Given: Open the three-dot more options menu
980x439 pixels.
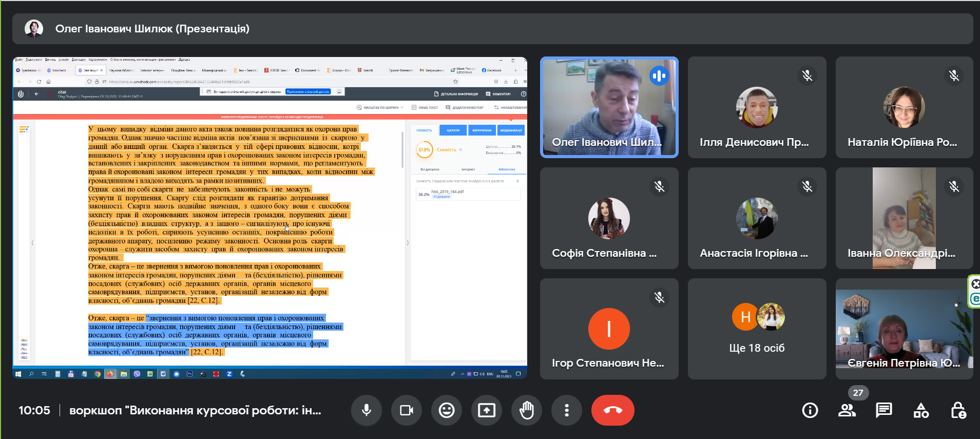Looking at the screenshot, I should [567, 410].
